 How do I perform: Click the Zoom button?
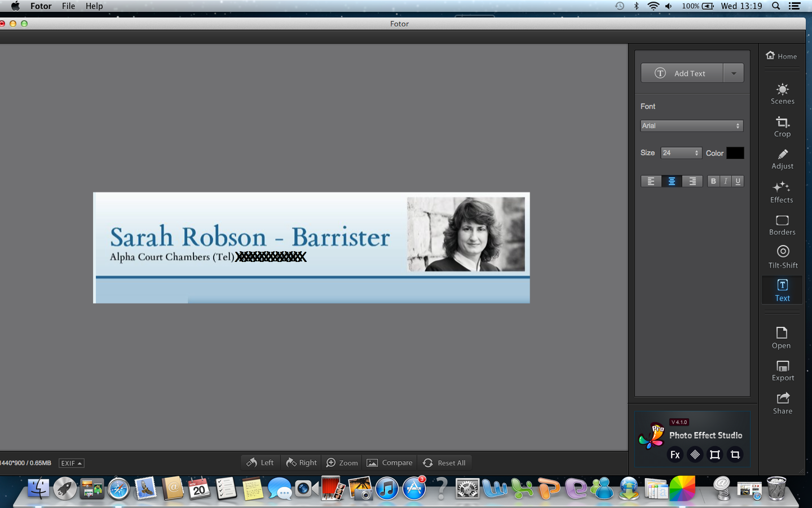tap(342, 463)
